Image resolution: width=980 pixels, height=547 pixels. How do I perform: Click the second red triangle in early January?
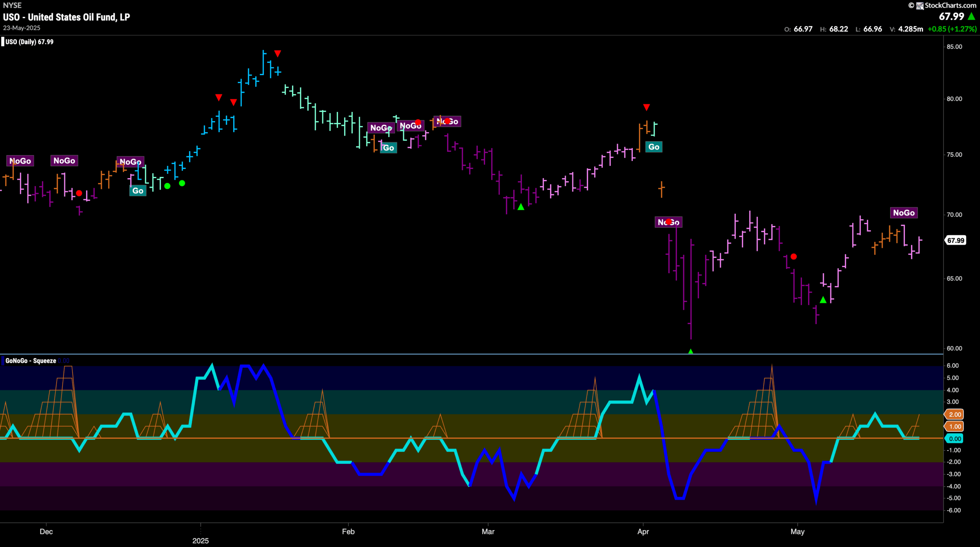(x=234, y=102)
